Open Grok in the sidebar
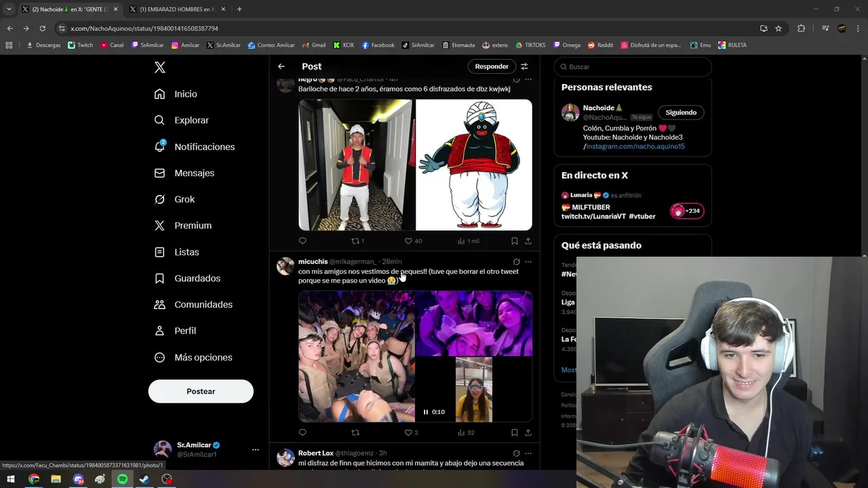The width and height of the screenshot is (868, 488). coord(174,199)
